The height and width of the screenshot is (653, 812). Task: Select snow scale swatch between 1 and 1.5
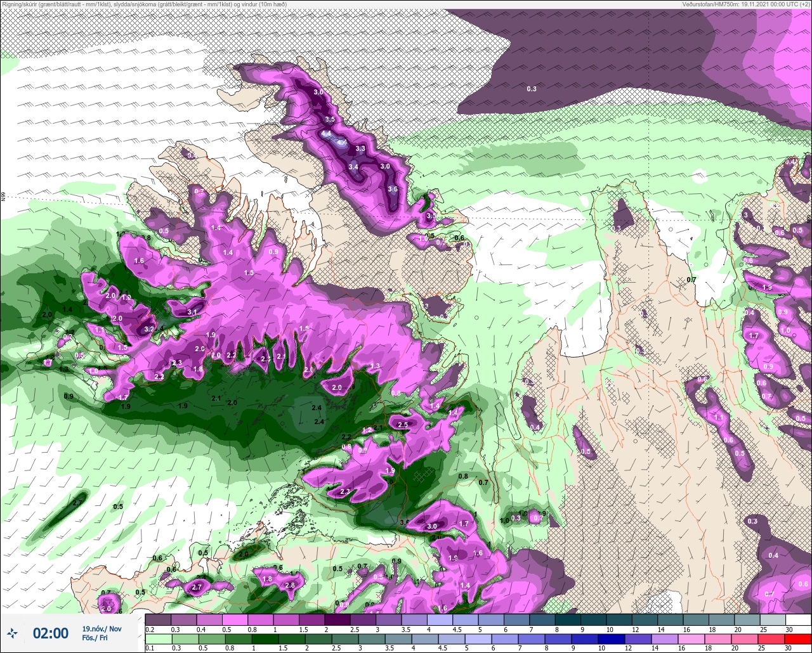[x=286, y=619]
